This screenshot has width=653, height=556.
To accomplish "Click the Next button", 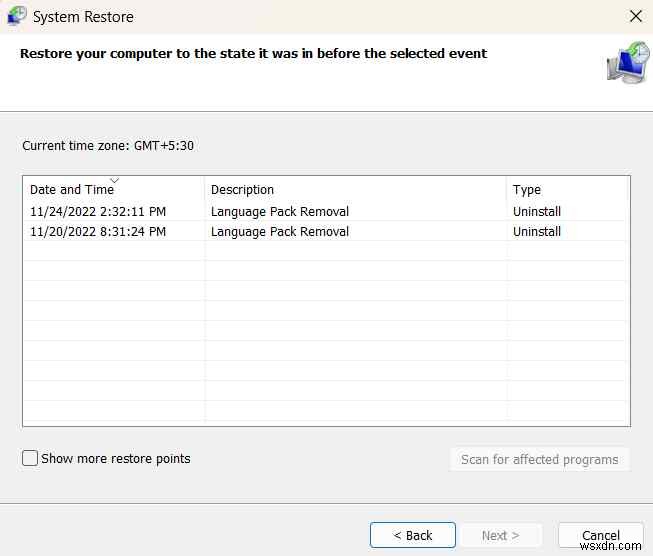I will click(500, 535).
